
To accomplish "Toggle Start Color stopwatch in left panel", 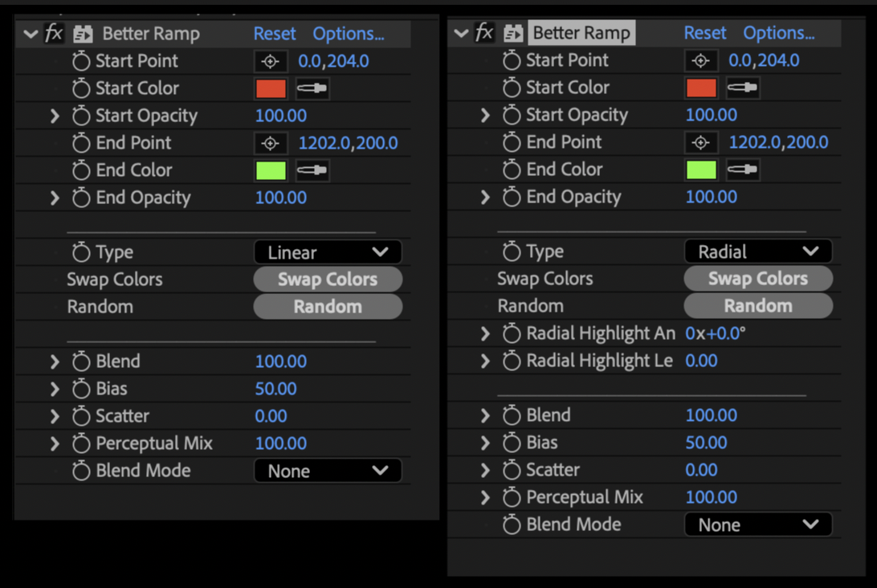I will (x=81, y=88).
